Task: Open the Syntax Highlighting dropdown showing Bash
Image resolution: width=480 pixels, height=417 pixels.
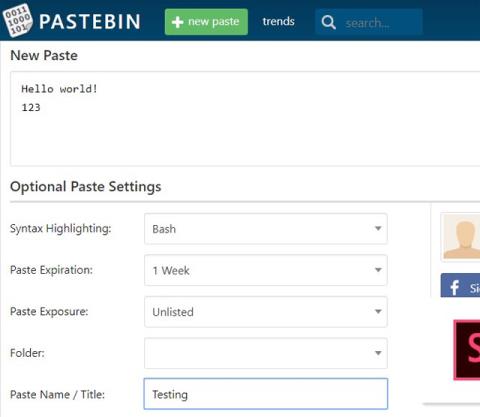Action: click(x=266, y=229)
